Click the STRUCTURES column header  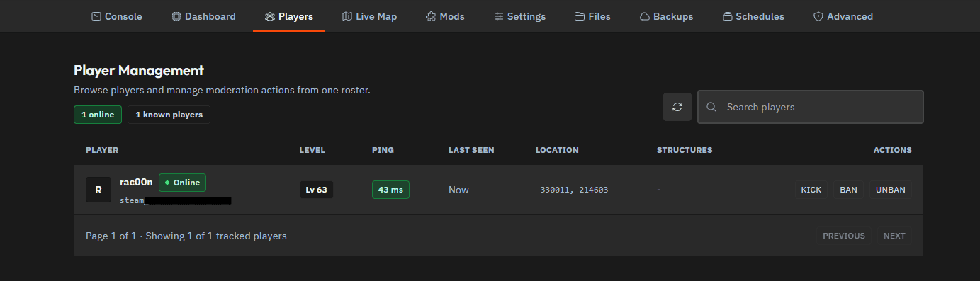tap(685, 150)
